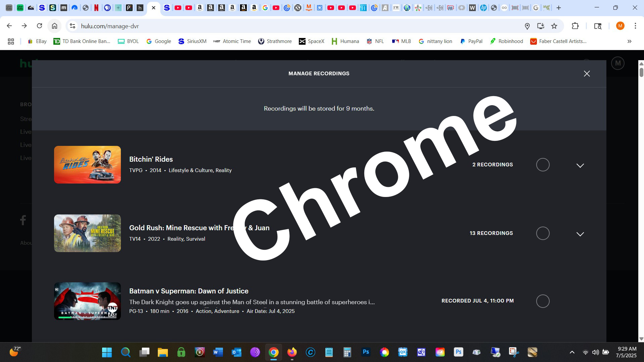The width and height of the screenshot is (644, 362).
Task: Open the PayPal bookmark
Action: [x=471, y=41]
